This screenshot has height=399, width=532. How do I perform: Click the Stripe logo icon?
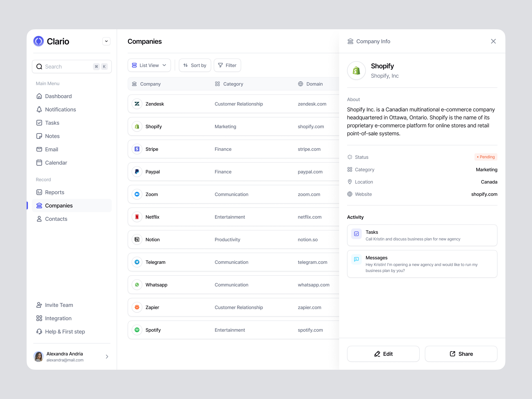(x=137, y=149)
